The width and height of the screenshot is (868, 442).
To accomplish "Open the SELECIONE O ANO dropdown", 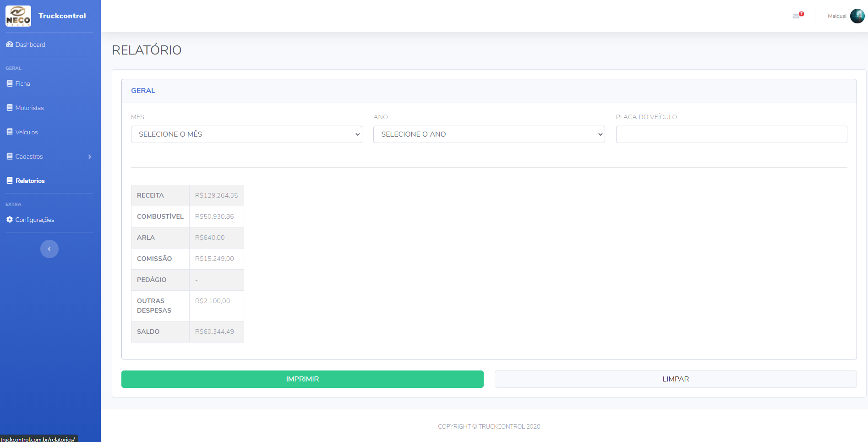I will 489,134.
